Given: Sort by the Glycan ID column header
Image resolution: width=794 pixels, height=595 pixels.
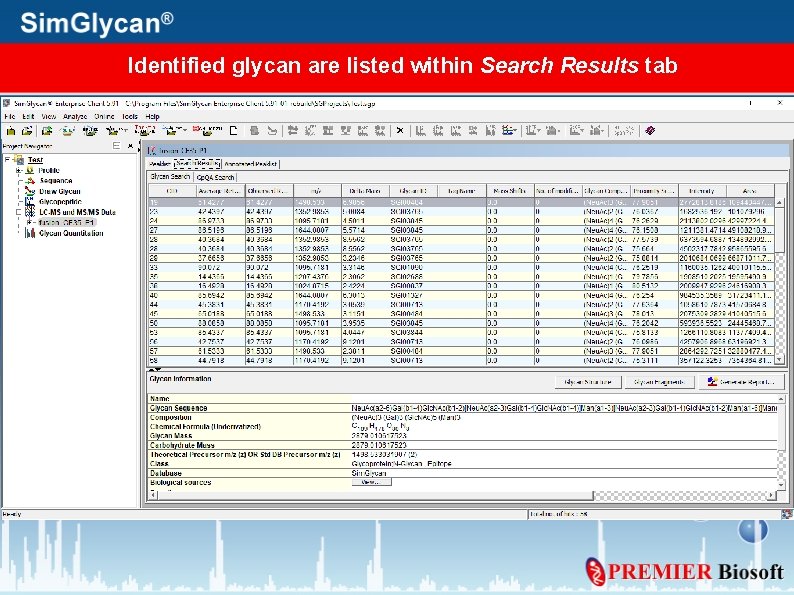Looking at the screenshot, I should pos(413,191).
